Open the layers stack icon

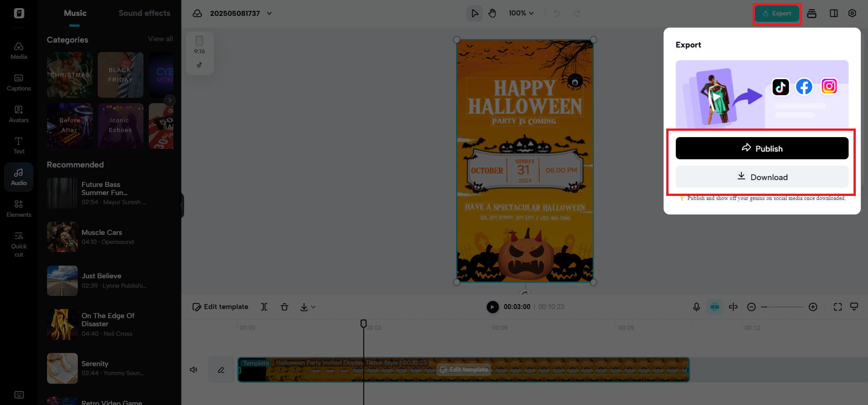[812, 13]
